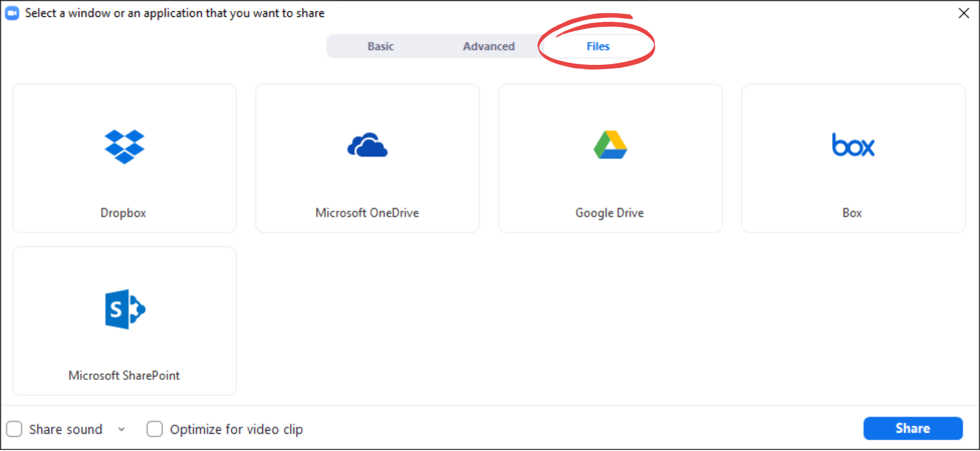980x451 pixels.
Task: Click the Optimize for video clip label
Action: 237,430
